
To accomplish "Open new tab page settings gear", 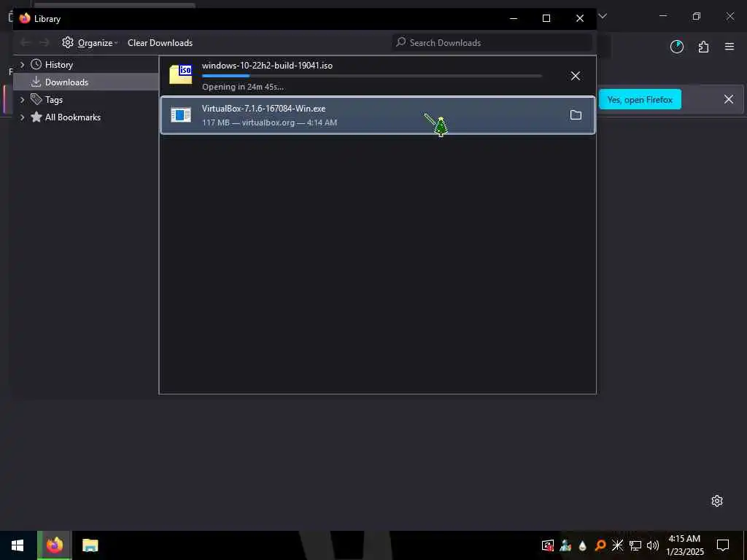I will point(717,501).
